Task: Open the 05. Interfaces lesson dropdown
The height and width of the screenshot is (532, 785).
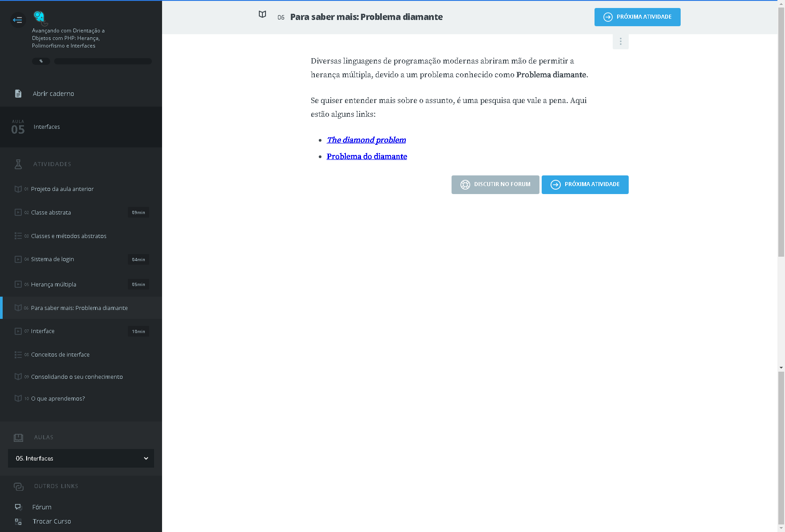Action: [x=81, y=458]
